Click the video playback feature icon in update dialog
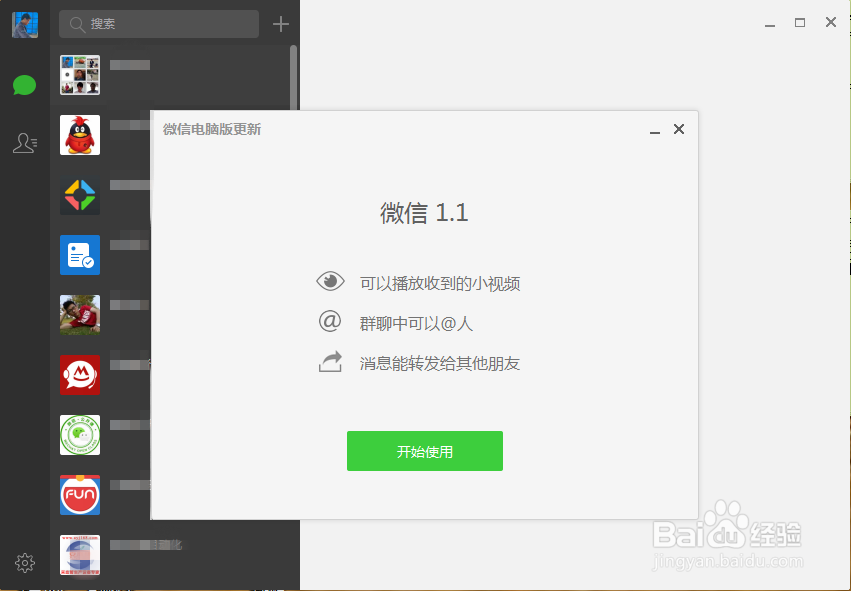Viewport: 851px width, 591px height. click(330, 282)
